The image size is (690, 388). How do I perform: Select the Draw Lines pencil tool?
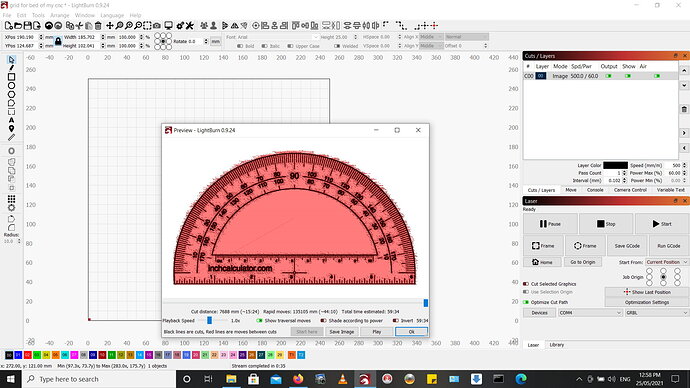[11, 68]
